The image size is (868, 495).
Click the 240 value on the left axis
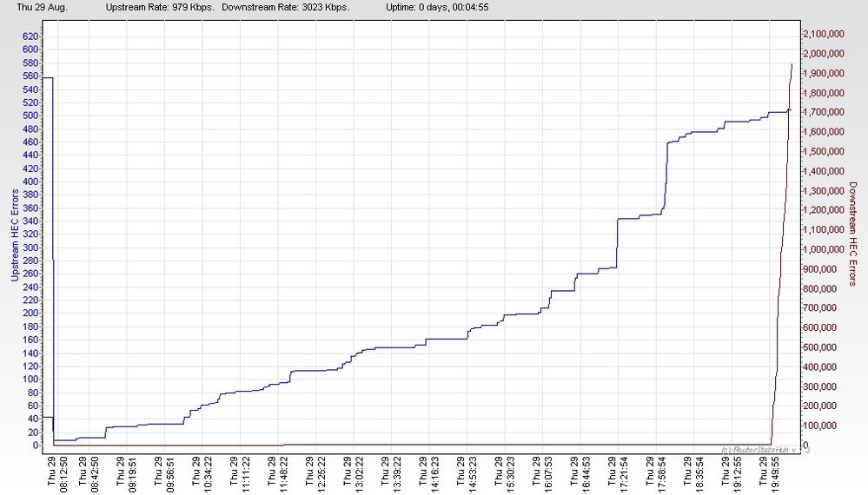click(x=30, y=287)
